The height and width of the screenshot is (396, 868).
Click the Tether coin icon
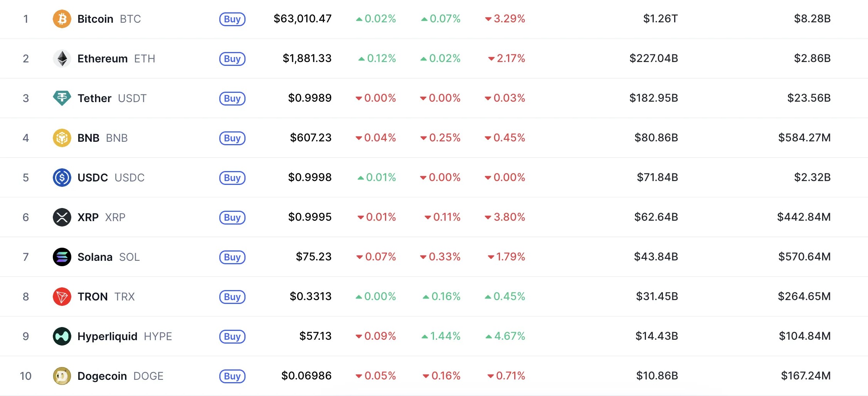pyautogui.click(x=62, y=98)
